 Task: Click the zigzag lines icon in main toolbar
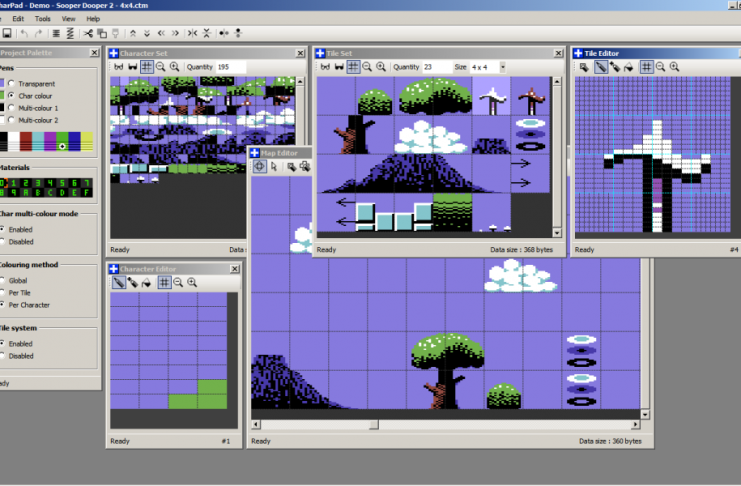[70, 33]
